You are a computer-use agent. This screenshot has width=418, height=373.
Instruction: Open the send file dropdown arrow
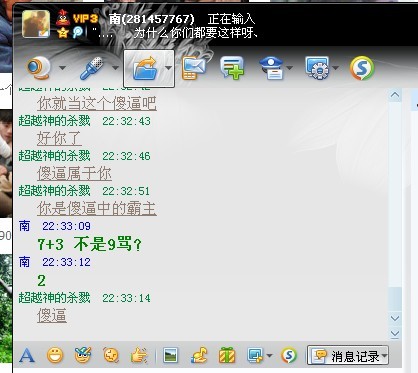click(x=168, y=68)
